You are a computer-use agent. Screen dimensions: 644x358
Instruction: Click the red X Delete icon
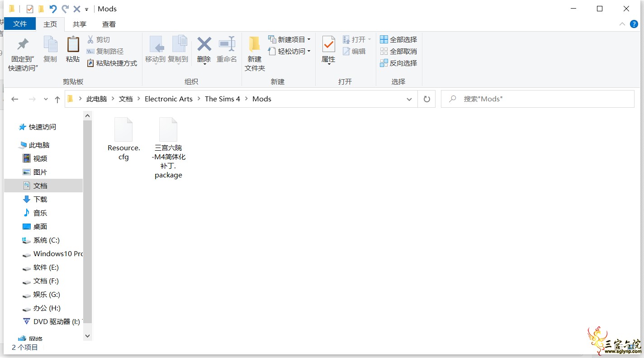204,44
